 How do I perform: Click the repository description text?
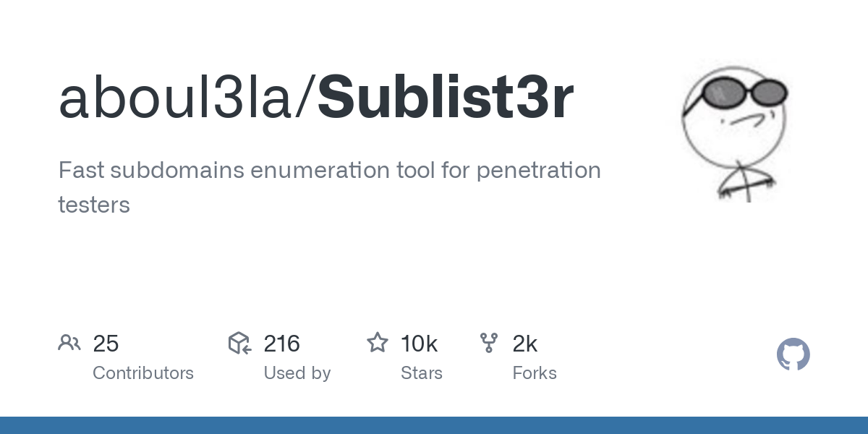(329, 187)
